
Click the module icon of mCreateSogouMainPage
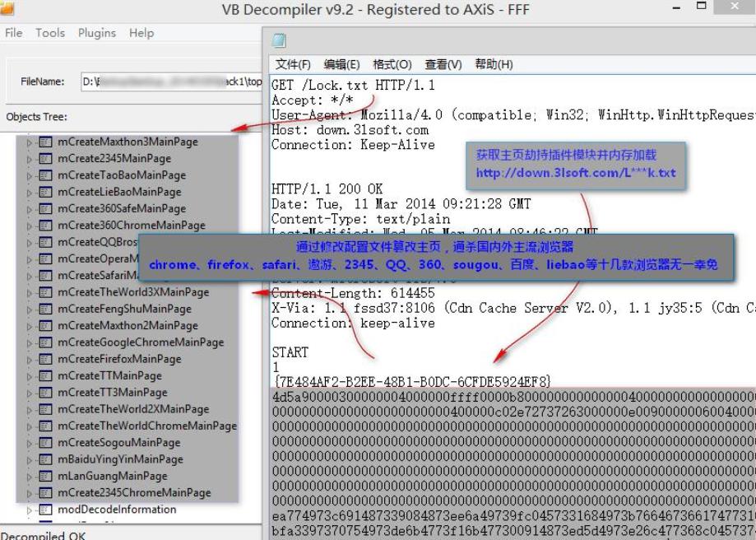pyautogui.click(x=45, y=443)
